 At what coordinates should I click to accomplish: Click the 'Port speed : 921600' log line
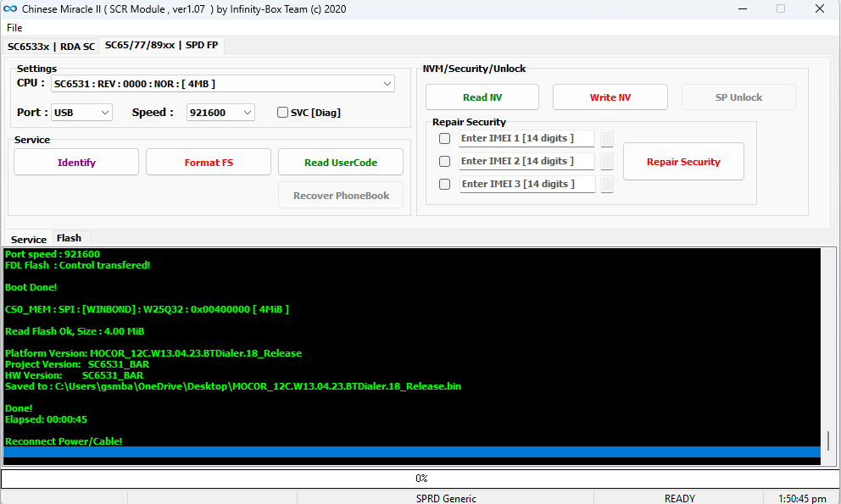tap(53, 254)
